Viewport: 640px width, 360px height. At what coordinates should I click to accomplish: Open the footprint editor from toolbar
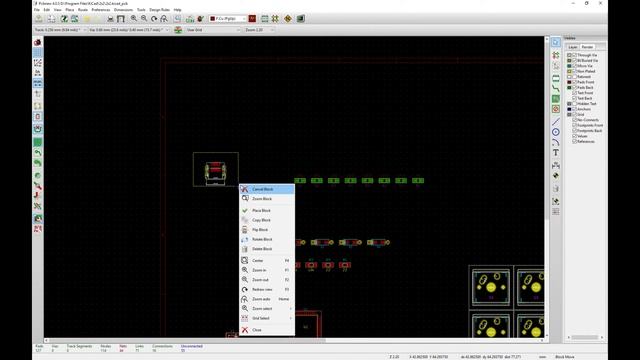[64, 19]
